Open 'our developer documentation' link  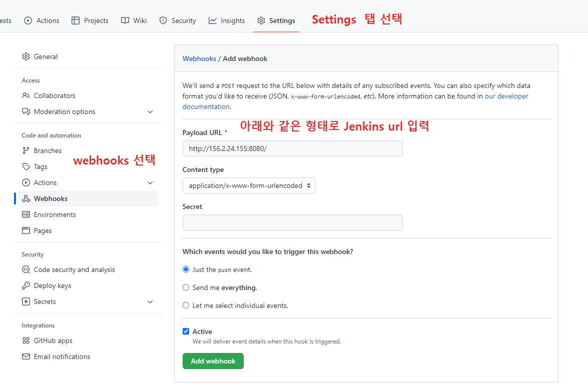tap(506, 96)
